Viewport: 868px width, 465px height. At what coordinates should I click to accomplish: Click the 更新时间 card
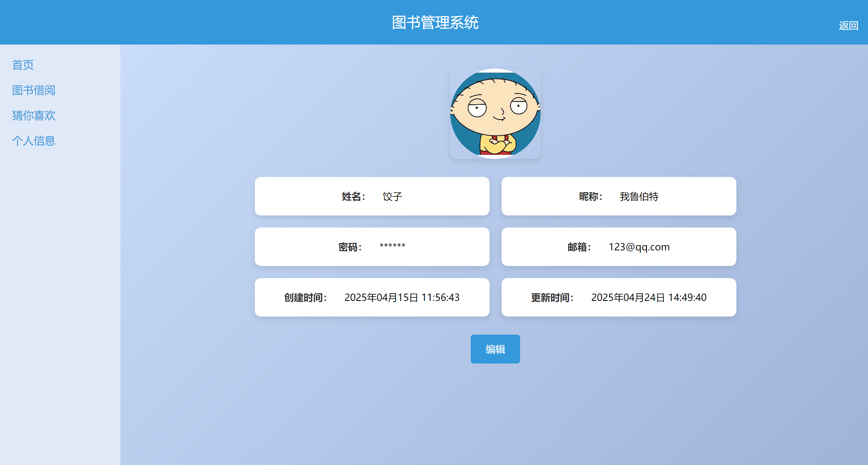[618, 297]
